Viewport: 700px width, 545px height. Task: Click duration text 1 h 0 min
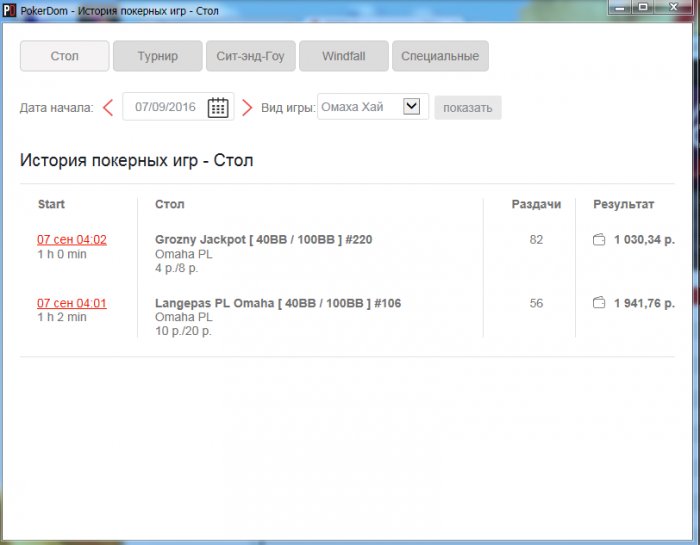(62, 254)
